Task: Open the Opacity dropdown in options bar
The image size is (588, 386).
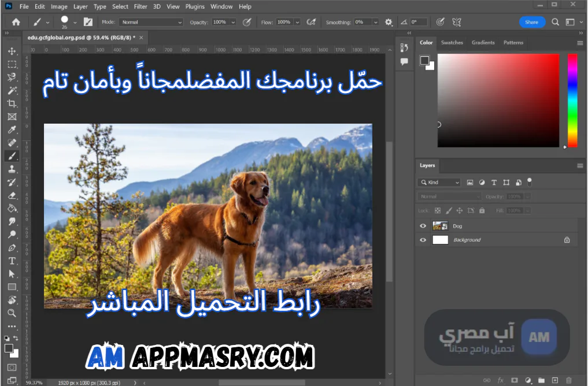Action: pos(233,22)
